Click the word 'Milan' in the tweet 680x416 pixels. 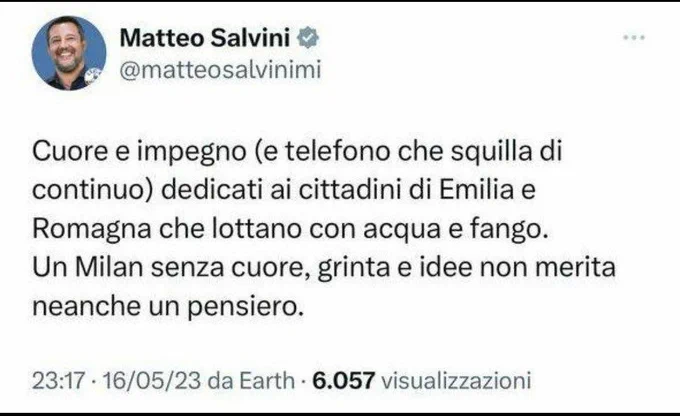tap(109, 267)
